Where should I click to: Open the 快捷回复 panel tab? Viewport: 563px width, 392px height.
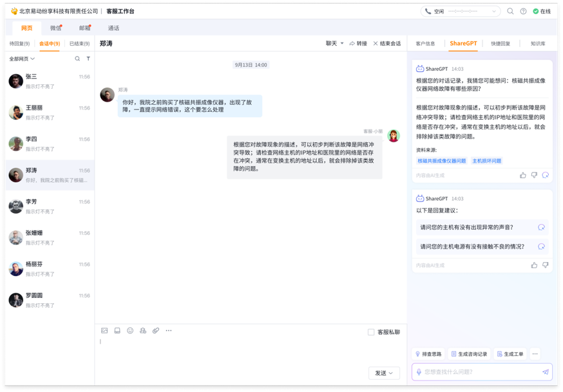click(x=501, y=43)
